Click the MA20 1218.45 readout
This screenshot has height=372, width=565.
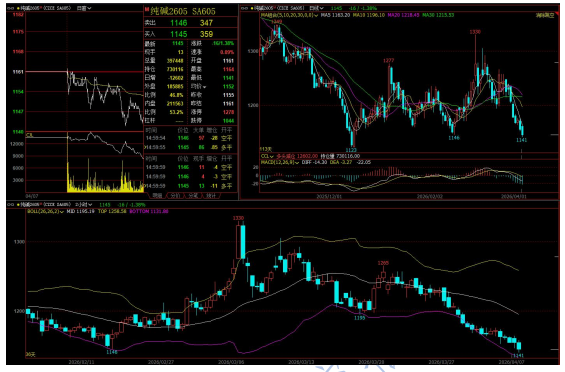click(403, 15)
